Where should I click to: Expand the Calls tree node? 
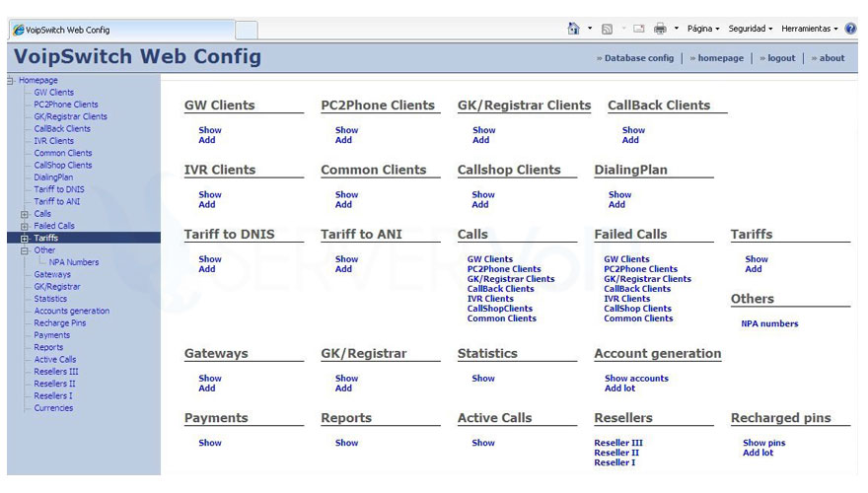tap(25, 214)
